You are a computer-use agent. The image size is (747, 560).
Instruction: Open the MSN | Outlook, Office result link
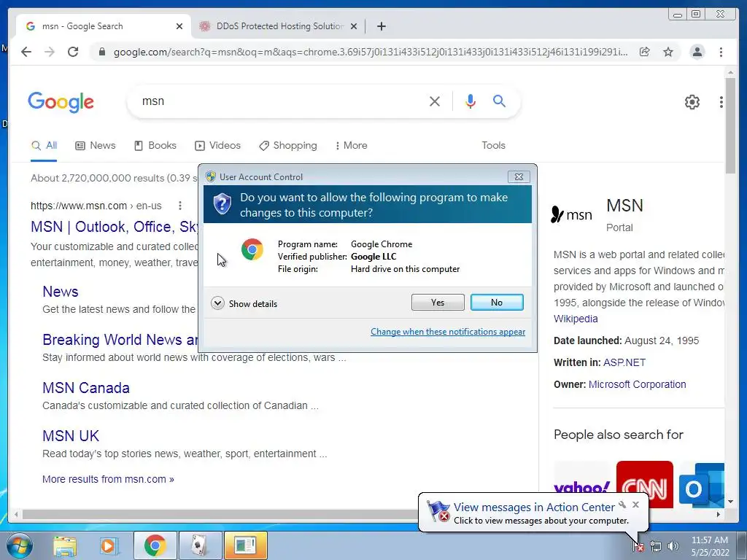pos(115,227)
